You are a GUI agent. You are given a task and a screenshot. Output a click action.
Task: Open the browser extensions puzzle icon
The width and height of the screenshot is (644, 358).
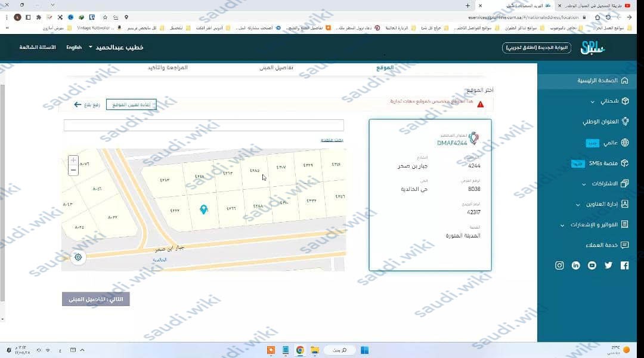point(39,17)
